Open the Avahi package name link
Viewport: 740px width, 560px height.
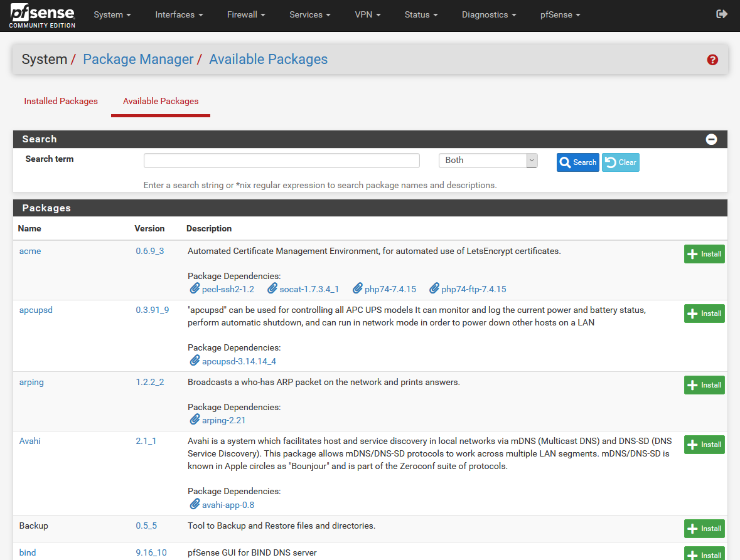tap(29, 441)
